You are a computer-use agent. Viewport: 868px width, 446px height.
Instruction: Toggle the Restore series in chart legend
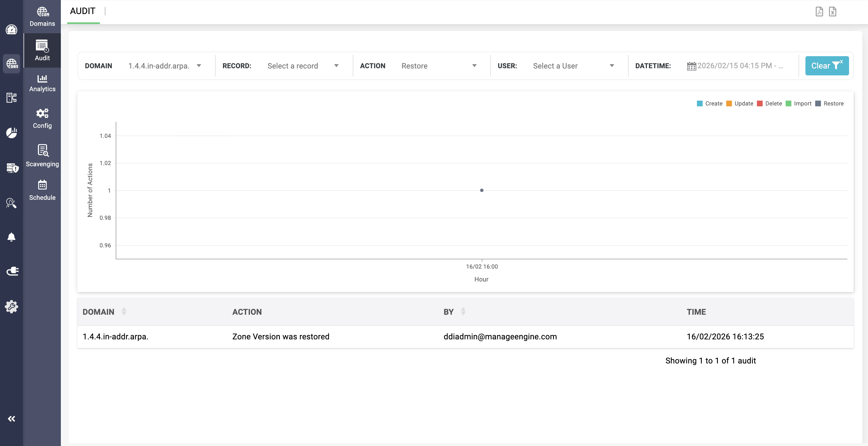click(x=833, y=104)
